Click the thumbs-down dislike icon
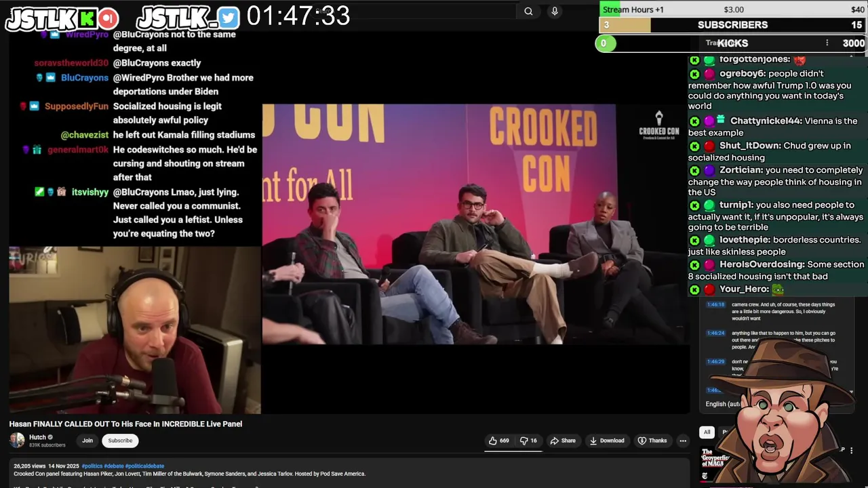868x488 pixels. 524,441
